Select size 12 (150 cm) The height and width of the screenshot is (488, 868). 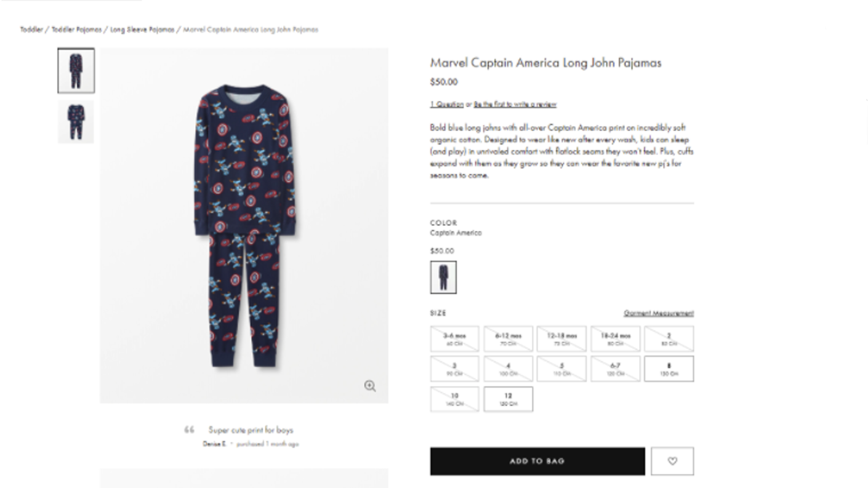[x=508, y=399]
